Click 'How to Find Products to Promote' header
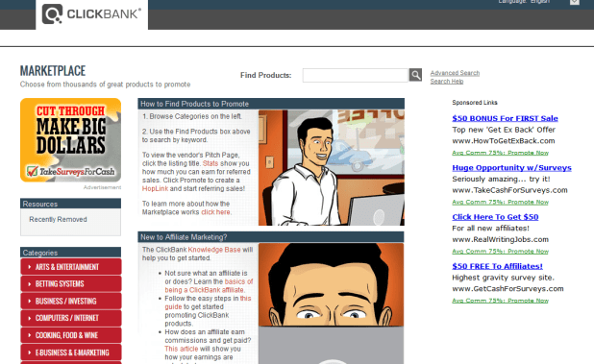Viewport: 594px width, 364px height. 271,104
